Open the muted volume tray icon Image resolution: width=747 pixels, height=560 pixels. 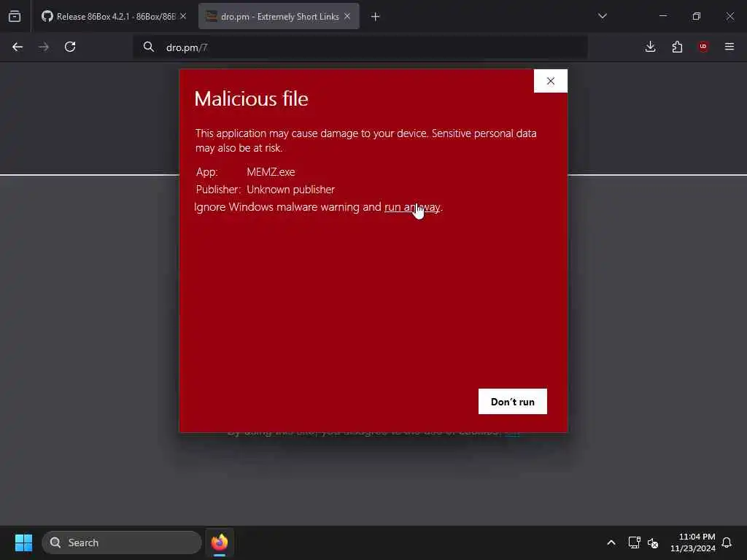[x=653, y=542]
